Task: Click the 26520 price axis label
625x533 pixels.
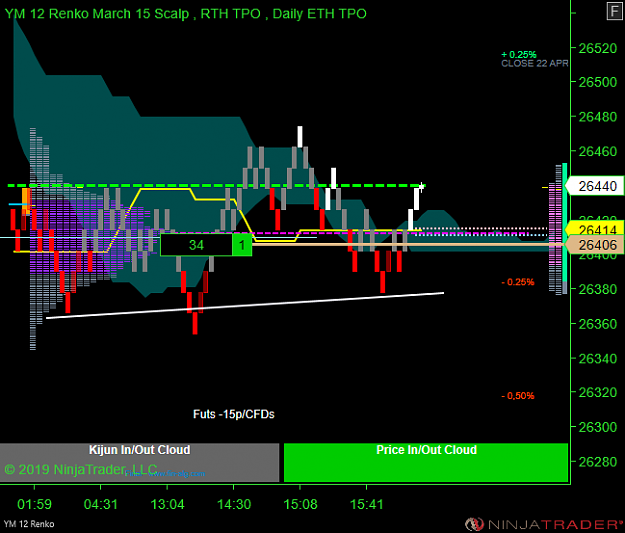Action: [597, 48]
